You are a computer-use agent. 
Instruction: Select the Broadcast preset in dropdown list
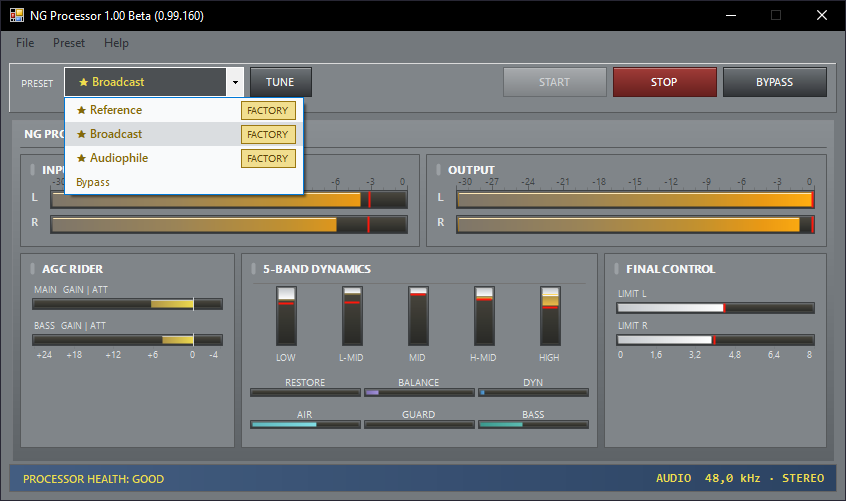(x=184, y=134)
